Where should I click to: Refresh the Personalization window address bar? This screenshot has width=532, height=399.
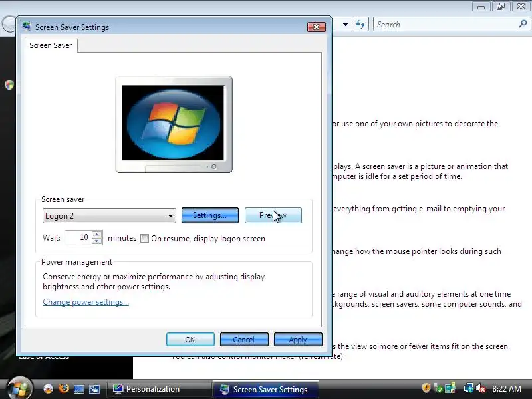click(360, 25)
